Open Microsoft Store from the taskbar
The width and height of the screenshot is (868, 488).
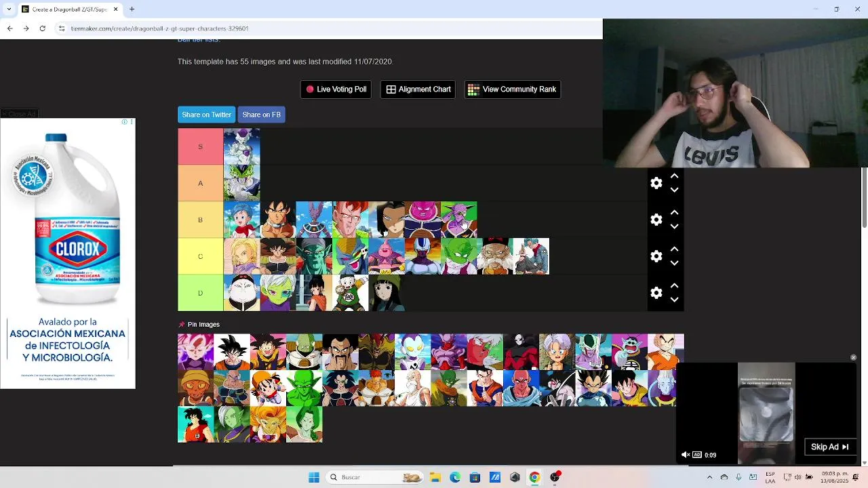[475, 477]
